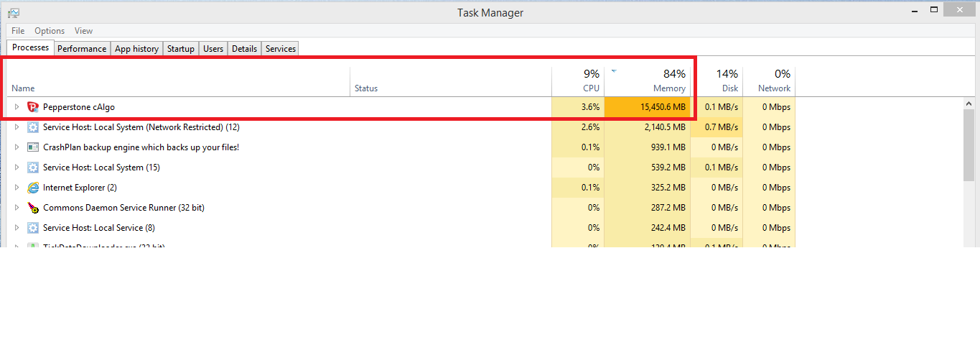Screen dimensions: 980x358
Task: Click the scrollbar up arrow
Action: [969, 104]
